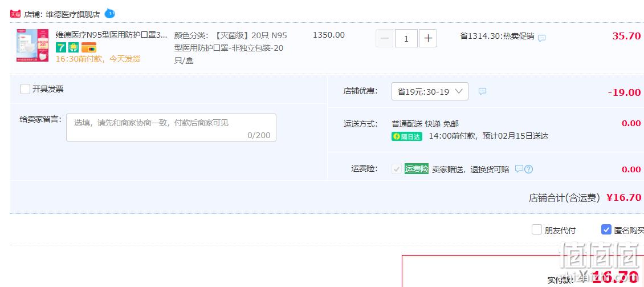Click 普通配送 快递 免邮 shipping option
The height and width of the screenshot is (287, 644).
point(425,124)
